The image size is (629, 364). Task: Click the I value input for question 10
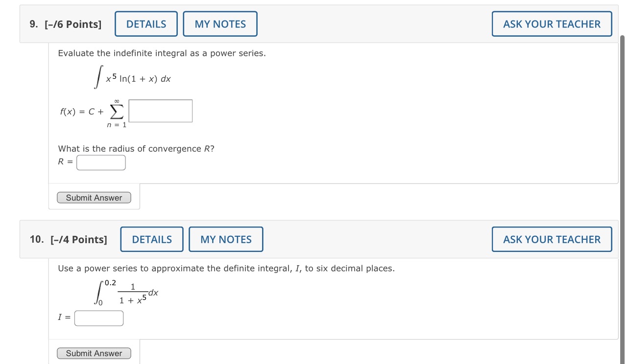click(98, 318)
